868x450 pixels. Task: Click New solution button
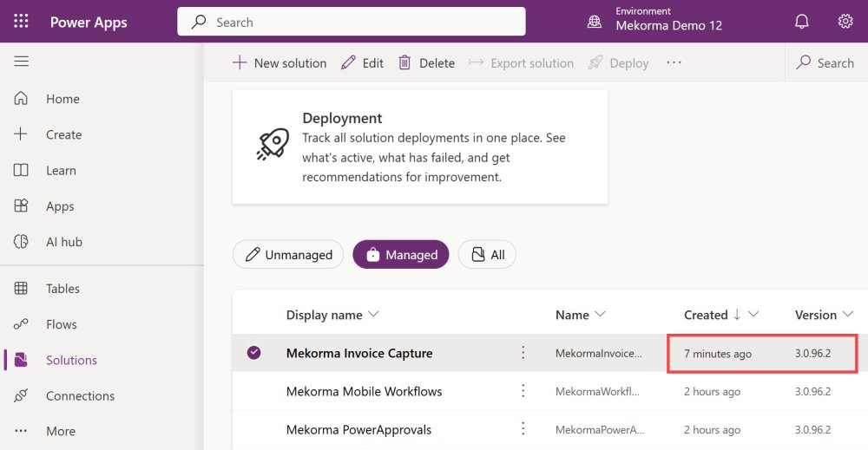tap(279, 63)
